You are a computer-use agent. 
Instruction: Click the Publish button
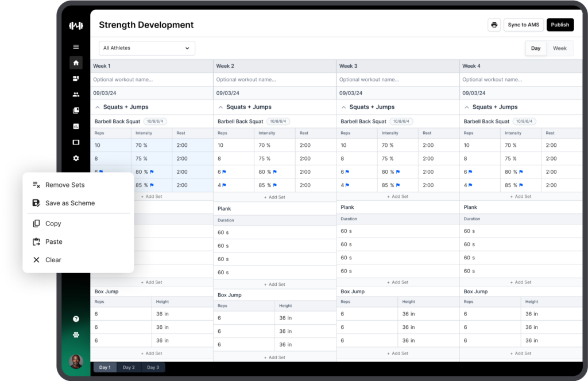tap(559, 25)
